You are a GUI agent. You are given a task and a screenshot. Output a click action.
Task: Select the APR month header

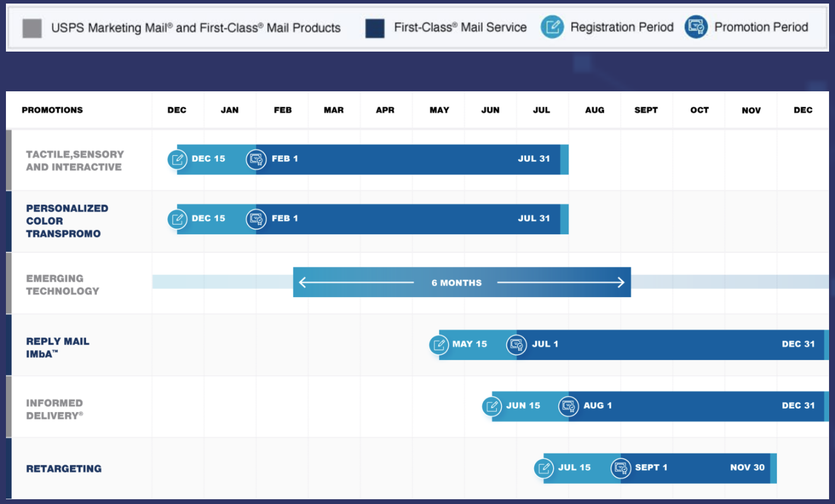point(385,110)
